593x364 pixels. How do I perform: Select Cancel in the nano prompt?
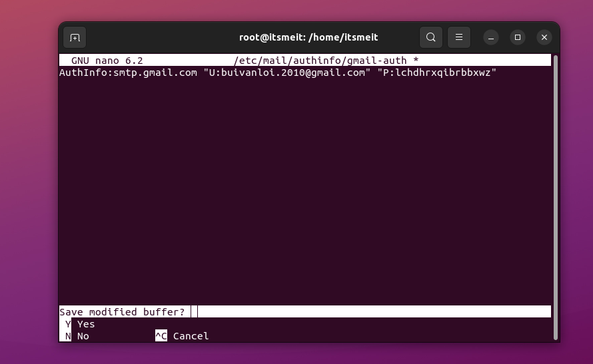point(191,336)
